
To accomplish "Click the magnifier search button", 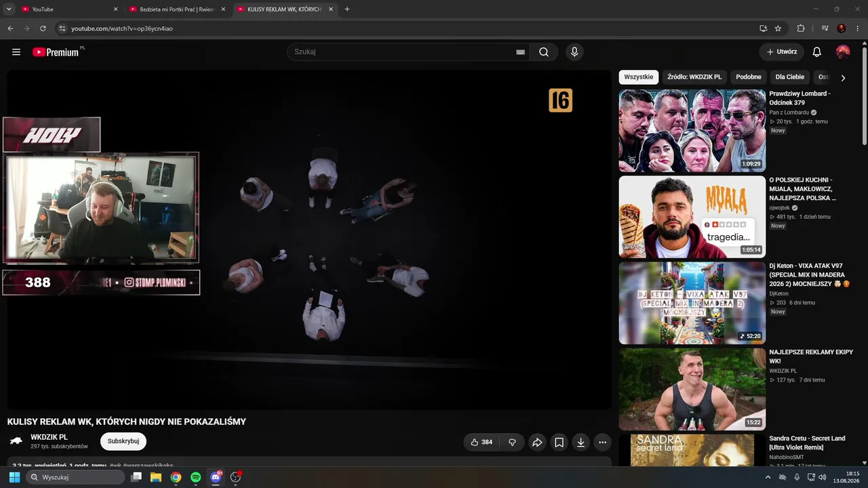I will click(544, 52).
